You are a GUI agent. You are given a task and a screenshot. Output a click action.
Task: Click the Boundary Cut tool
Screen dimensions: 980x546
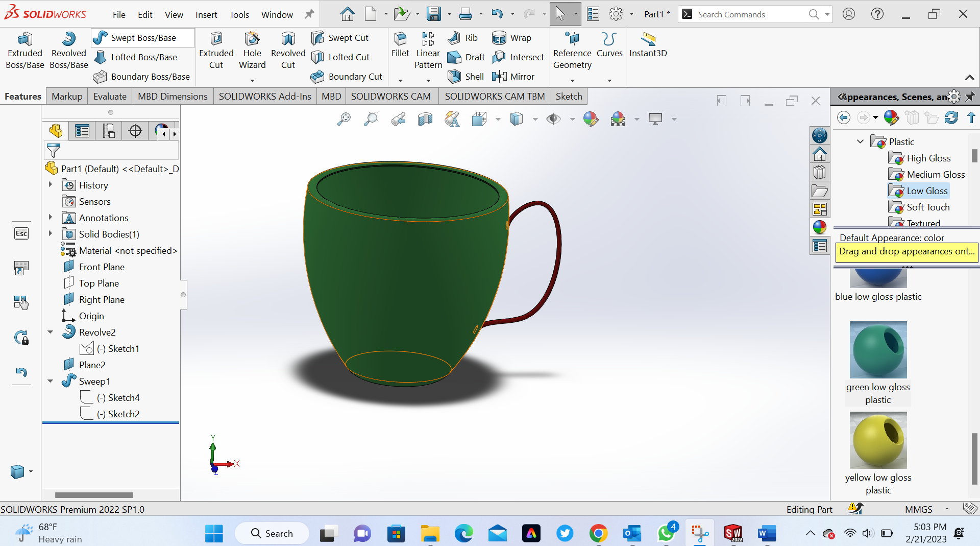[x=347, y=77]
